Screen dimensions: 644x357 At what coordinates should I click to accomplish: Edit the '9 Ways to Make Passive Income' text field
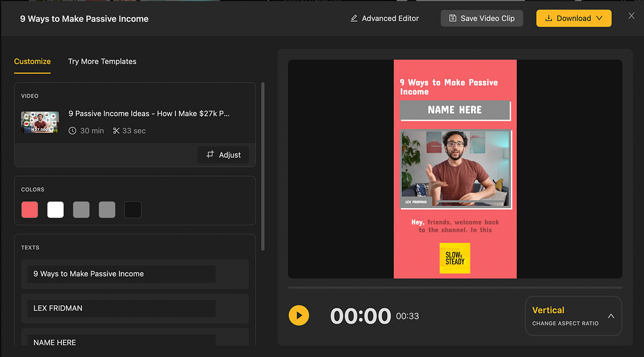121,274
